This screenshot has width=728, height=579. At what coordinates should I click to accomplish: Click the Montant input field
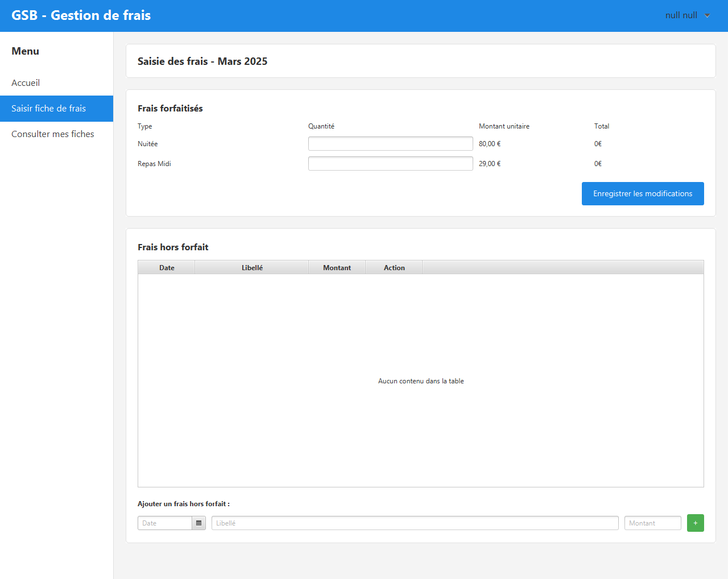[x=652, y=523]
